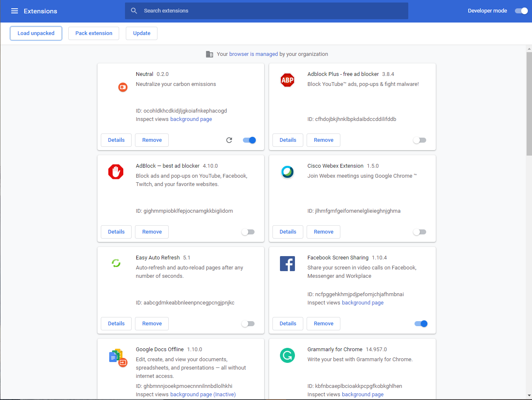Click the vertical scrollbar thumb
Viewport: 532px width, 400px height.
(x=529, y=104)
